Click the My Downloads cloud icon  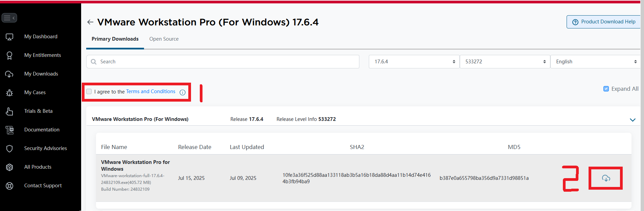click(x=9, y=74)
